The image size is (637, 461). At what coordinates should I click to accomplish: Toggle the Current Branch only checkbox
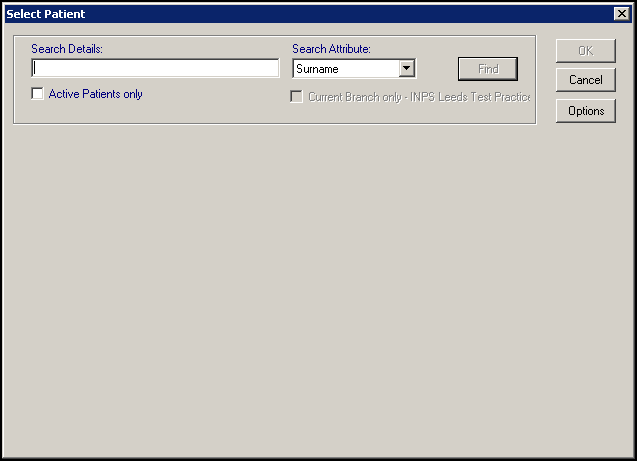(x=296, y=97)
